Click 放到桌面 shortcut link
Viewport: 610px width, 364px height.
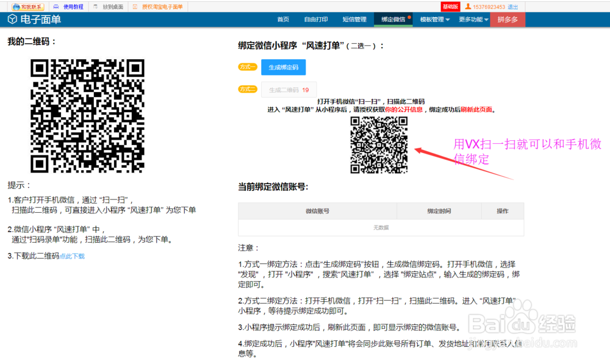tap(113, 7)
